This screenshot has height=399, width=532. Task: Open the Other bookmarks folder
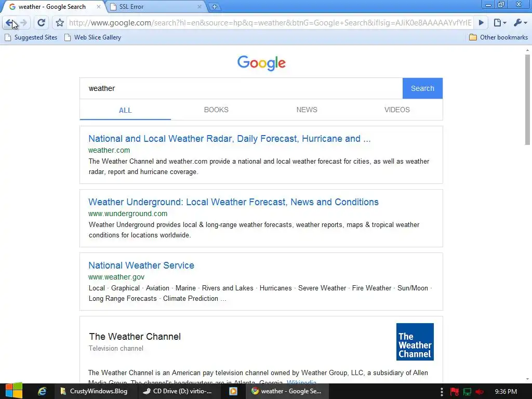coord(498,37)
